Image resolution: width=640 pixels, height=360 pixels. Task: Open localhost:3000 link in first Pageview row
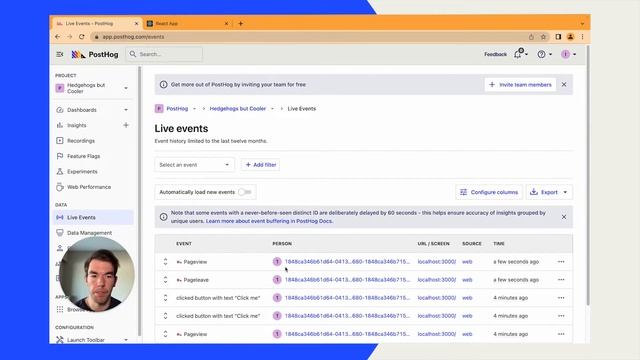[x=437, y=262]
